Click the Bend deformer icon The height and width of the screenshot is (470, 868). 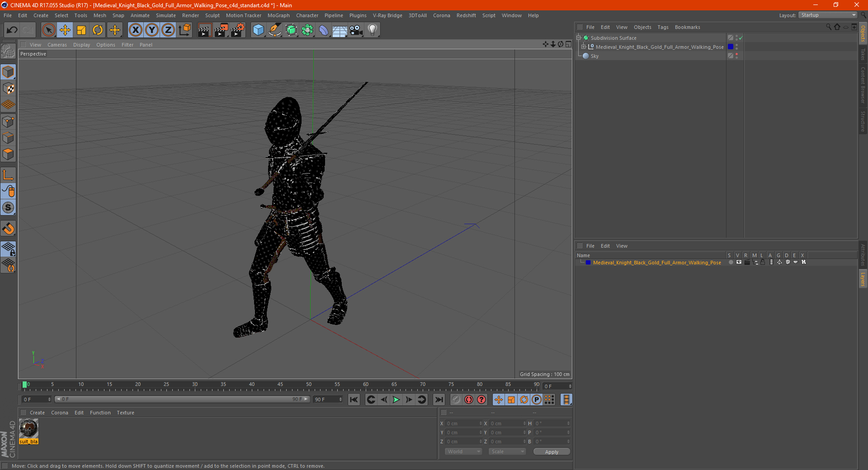coord(324,30)
